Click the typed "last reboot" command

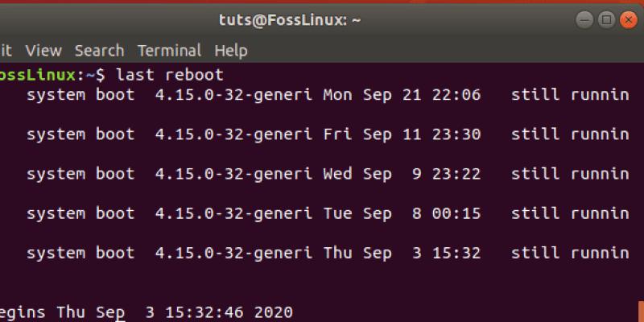pyautogui.click(x=170, y=75)
